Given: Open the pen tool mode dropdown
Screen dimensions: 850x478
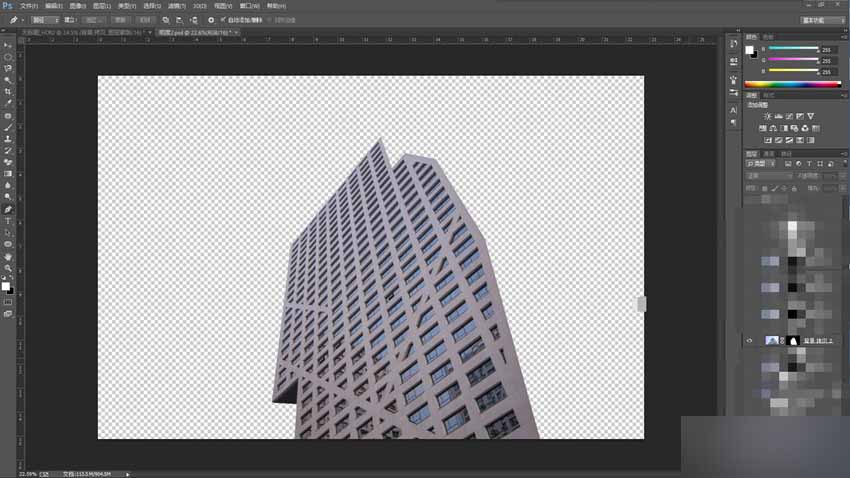Looking at the screenshot, I should 44,20.
